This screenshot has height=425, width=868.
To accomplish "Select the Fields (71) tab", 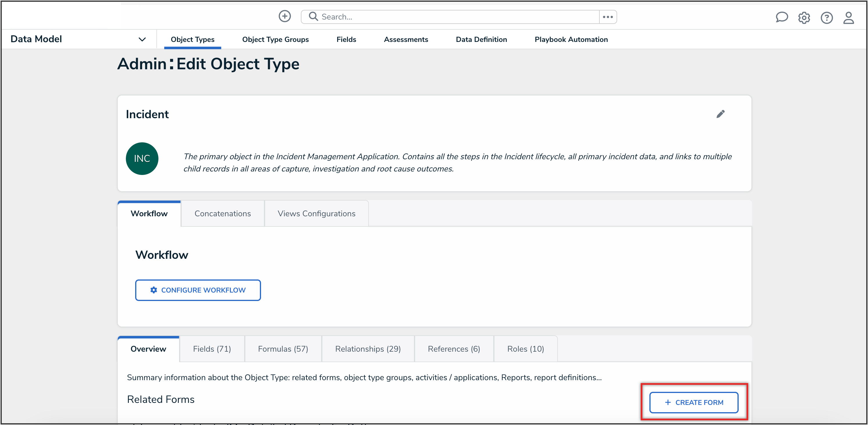I will click(x=212, y=349).
